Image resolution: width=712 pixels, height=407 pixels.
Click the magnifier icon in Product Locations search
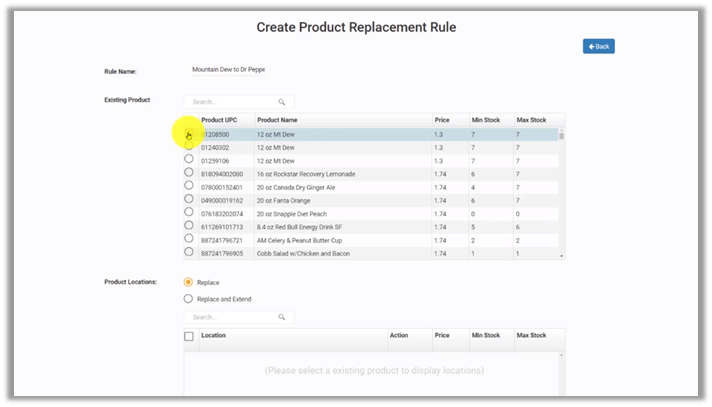click(282, 317)
